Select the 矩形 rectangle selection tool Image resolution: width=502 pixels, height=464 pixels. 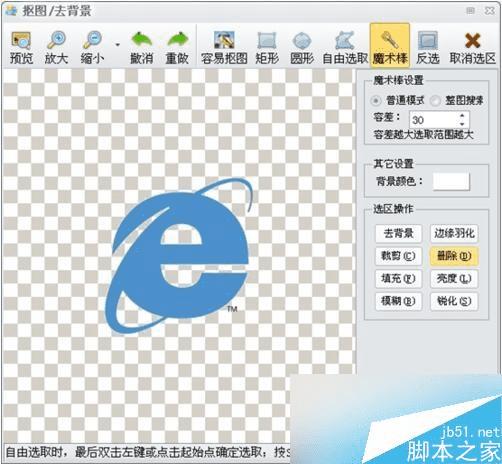coord(267,47)
